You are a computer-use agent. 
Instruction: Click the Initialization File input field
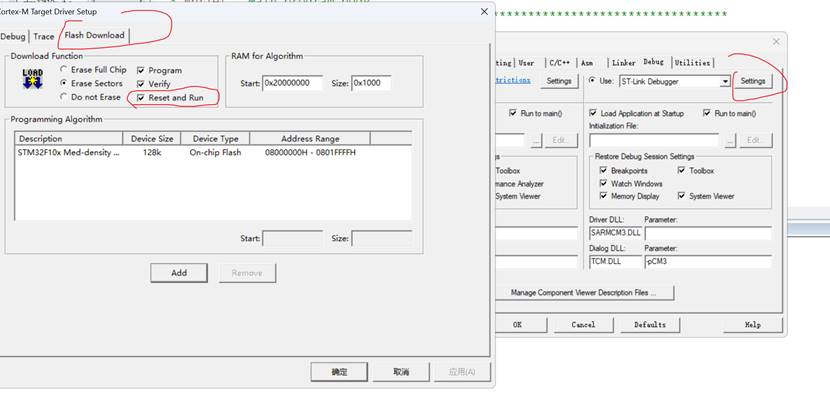point(654,140)
